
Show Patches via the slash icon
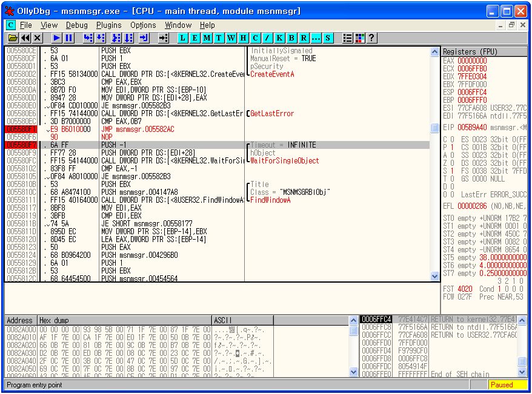pos(267,38)
